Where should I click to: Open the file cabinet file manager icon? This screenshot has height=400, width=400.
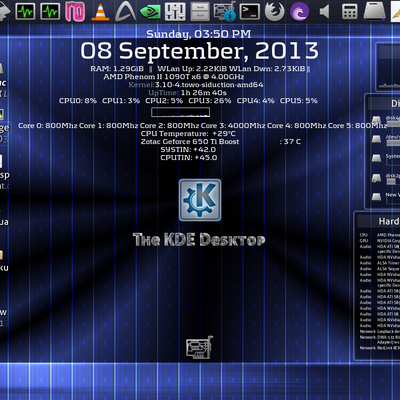click(200, 11)
